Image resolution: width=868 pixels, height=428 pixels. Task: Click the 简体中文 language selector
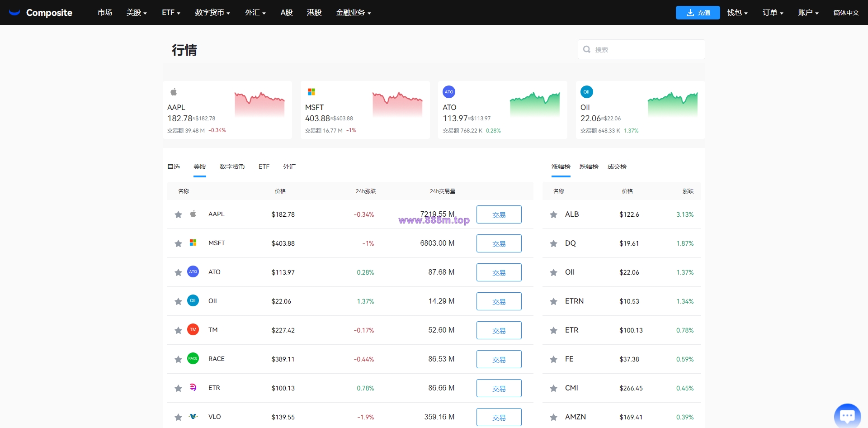pos(846,13)
